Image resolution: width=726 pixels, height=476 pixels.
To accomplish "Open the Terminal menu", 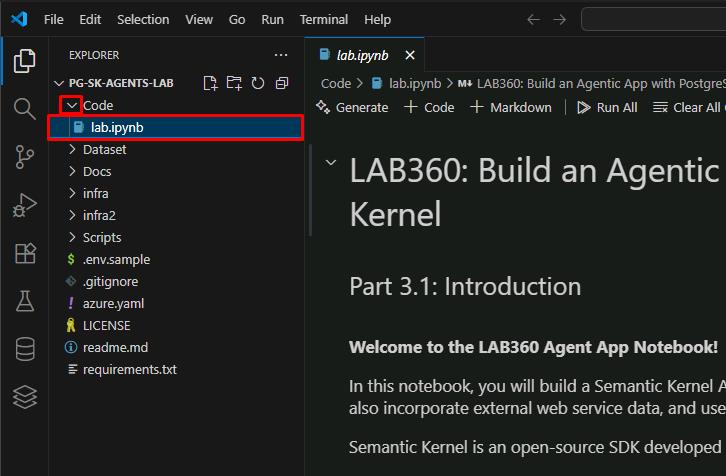I will [x=323, y=19].
